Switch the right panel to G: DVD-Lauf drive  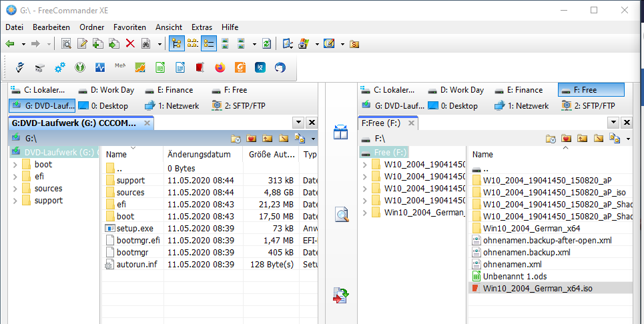click(x=392, y=106)
